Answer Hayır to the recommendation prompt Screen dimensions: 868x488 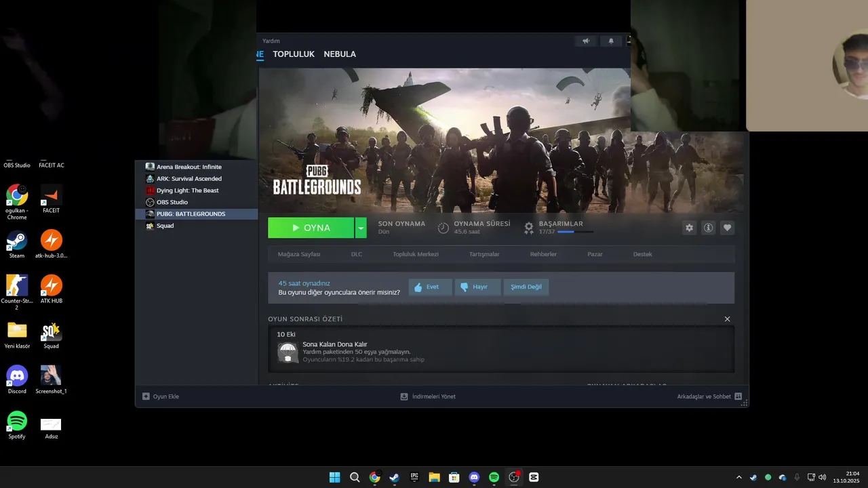click(x=477, y=287)
